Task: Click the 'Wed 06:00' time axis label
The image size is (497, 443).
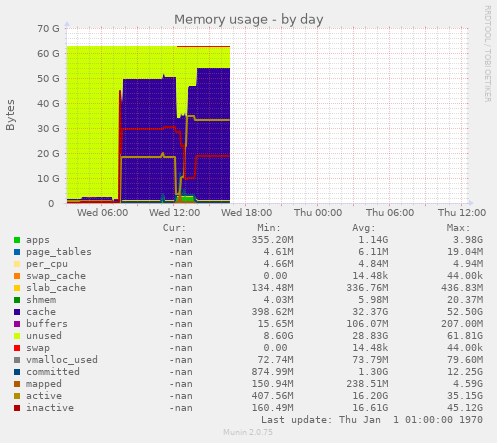Action: (x=103, y=213)
